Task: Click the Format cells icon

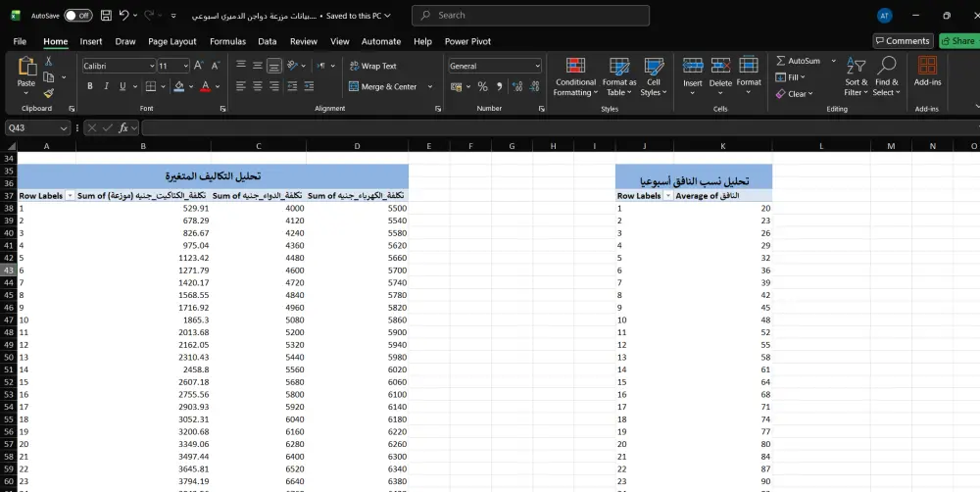Action: (748, 65)
